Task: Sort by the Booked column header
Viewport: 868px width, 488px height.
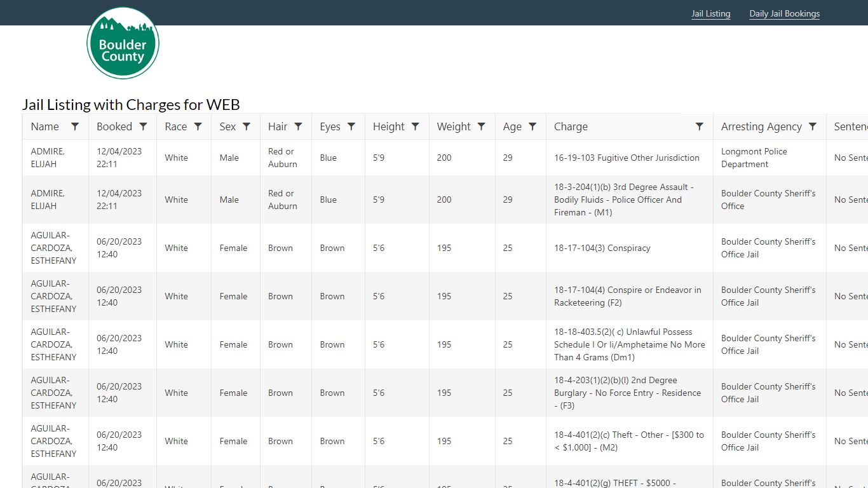Action: tap(114, 126)
